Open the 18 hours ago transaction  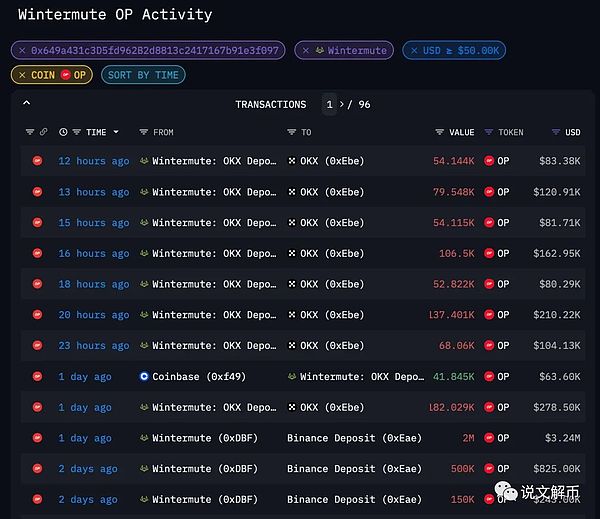[x=93, y=284]
